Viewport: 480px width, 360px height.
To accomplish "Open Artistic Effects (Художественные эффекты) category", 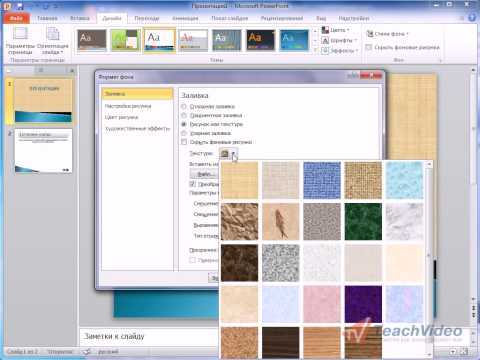I will tap(137, 128).
